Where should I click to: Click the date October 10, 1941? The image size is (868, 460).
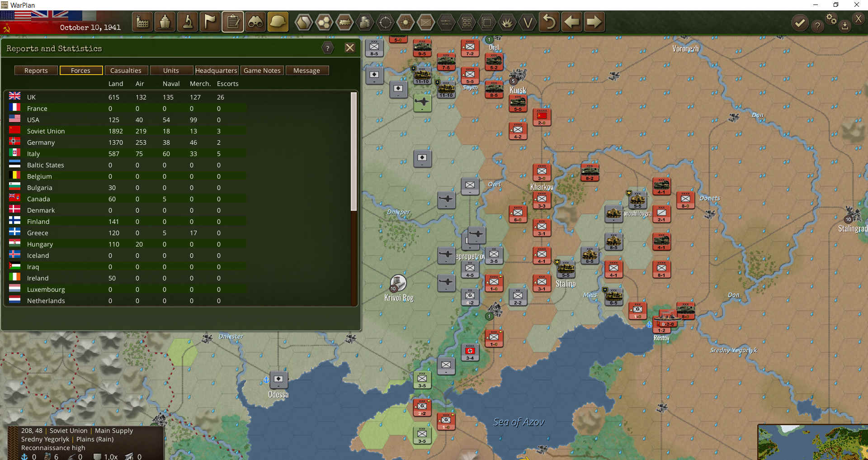click(x=90, y=28)
